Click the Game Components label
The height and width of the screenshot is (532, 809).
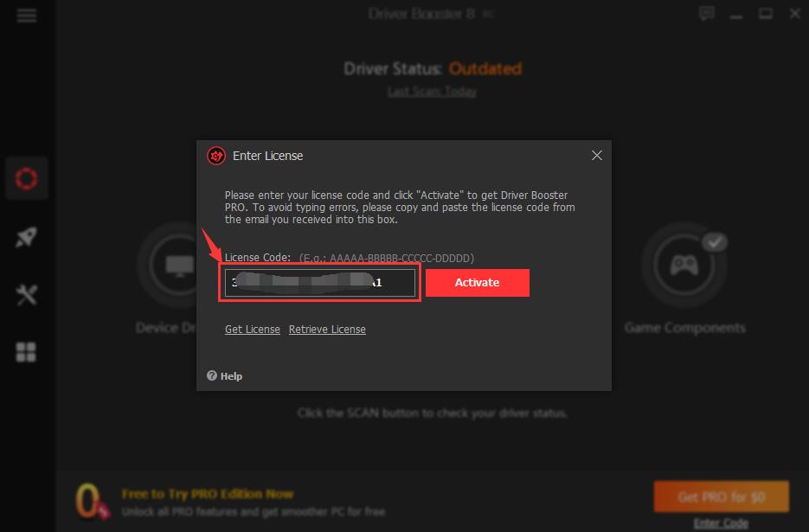[684, 328]
